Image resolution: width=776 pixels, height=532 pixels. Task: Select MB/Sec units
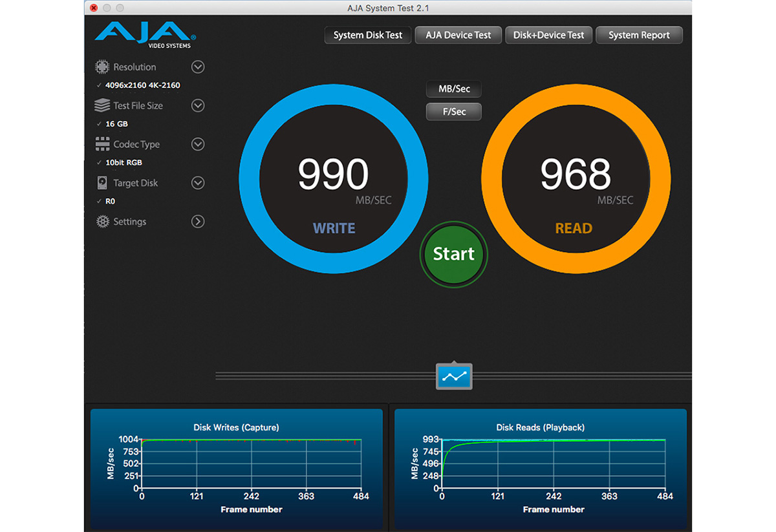[x=454, y=89]
